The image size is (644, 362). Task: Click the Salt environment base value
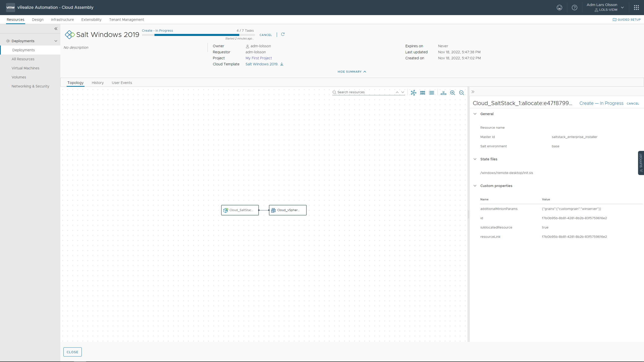point(555,146)
